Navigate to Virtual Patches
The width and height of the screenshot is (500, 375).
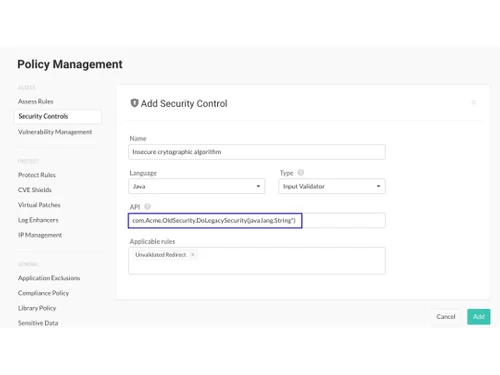click(x=39, y=205)
